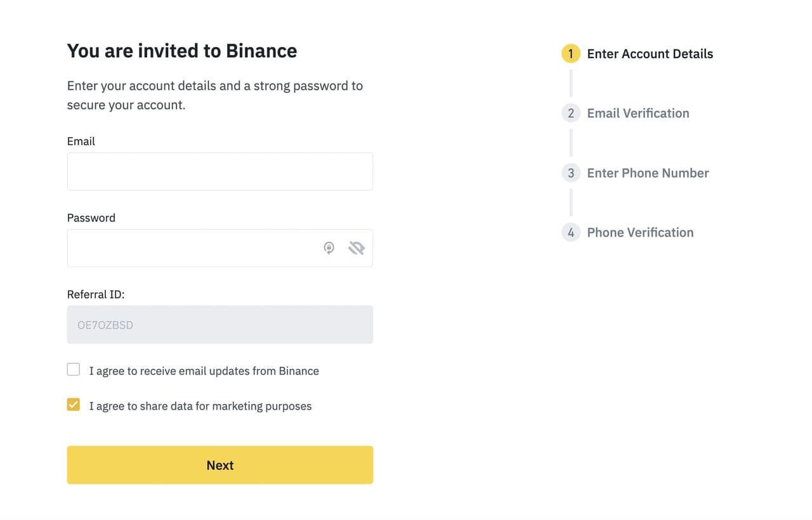Click the 'You are invited to Binance' heading
This screenshot has width=812, height=520.
[x=182, y=51]
